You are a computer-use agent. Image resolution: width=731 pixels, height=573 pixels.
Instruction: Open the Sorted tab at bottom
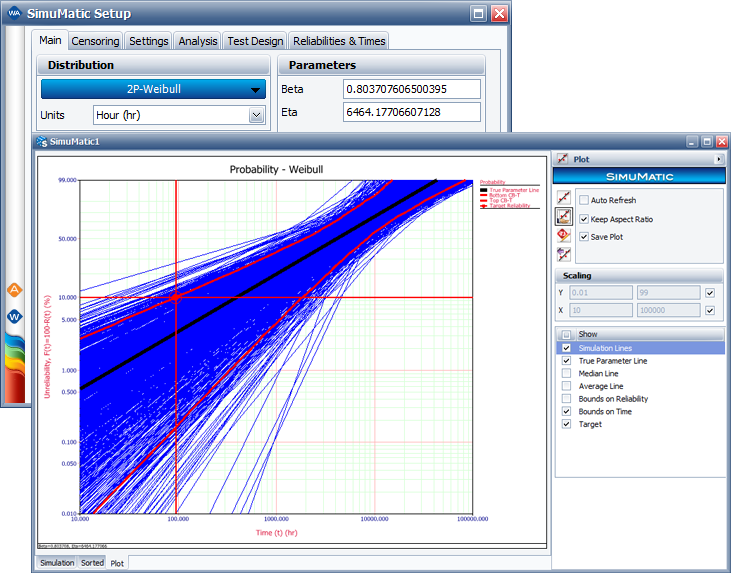tap(92, 563)
